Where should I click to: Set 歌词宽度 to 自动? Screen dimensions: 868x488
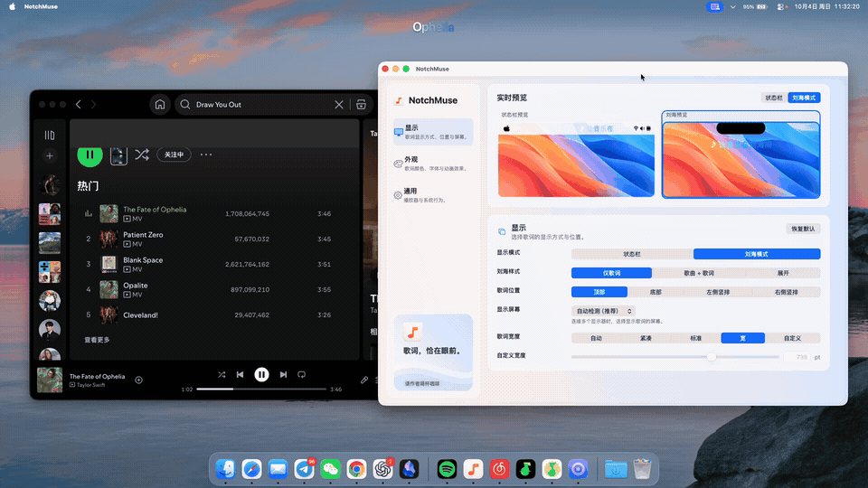596,338
